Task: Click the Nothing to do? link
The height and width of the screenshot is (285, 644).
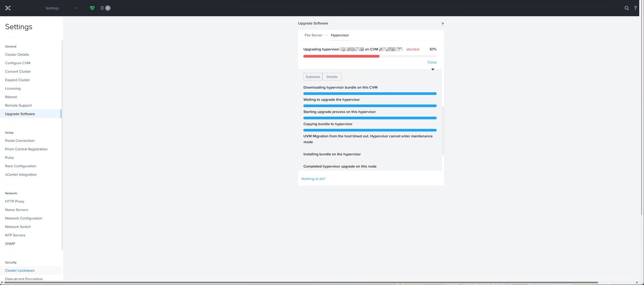Action: tap(313, 179)
